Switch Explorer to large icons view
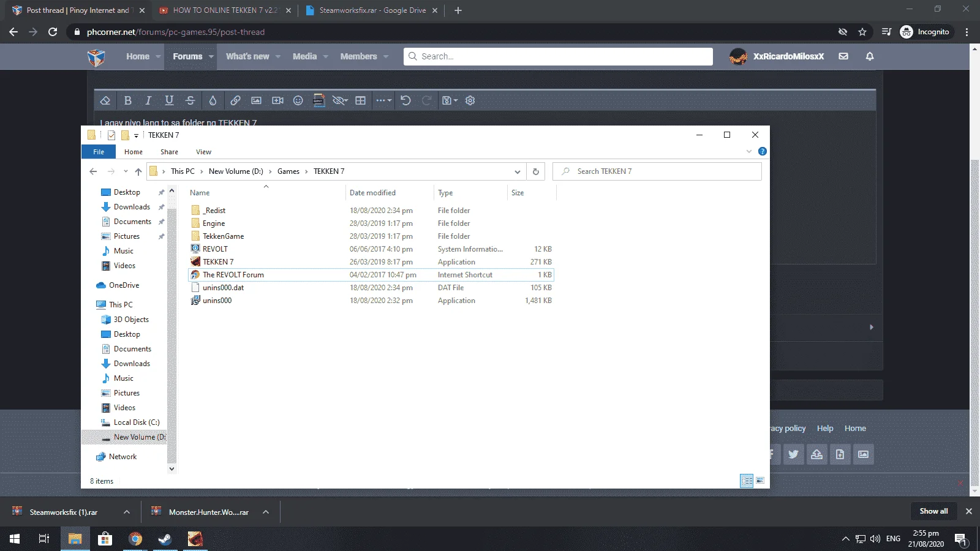The width and height of the screenshot is (980, 551). 760,481
